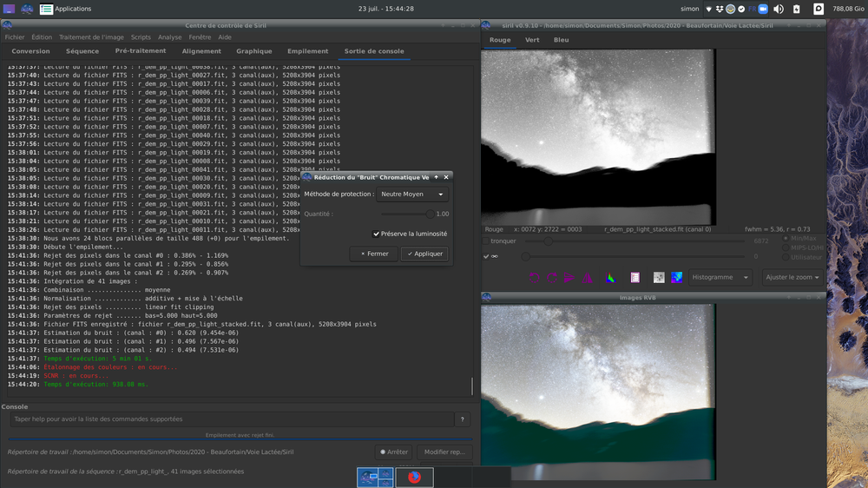Click the rotate counter-clockwise icon

[534, 278]
